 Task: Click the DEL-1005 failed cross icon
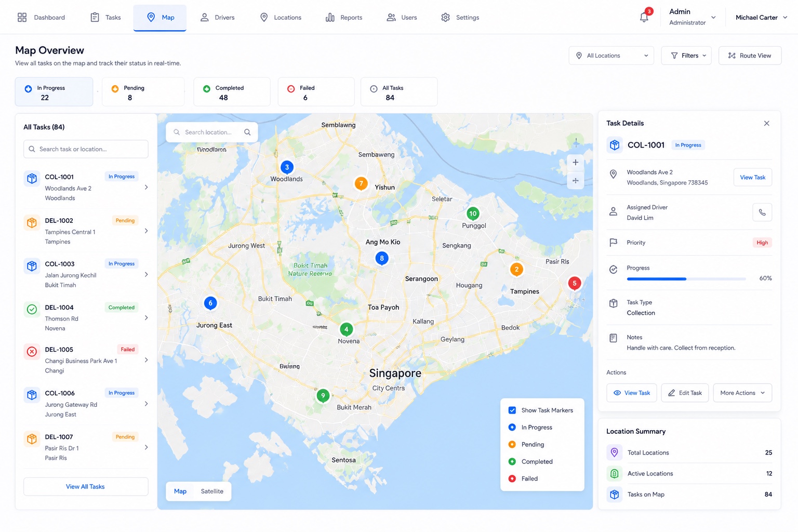pos(32,352)
